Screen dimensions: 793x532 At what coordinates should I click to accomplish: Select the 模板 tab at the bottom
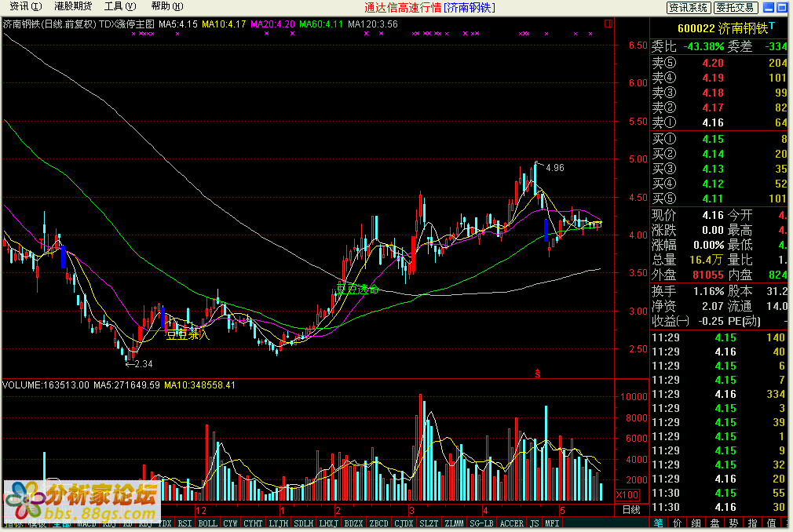pyautogui.click(x=37, y=523)
